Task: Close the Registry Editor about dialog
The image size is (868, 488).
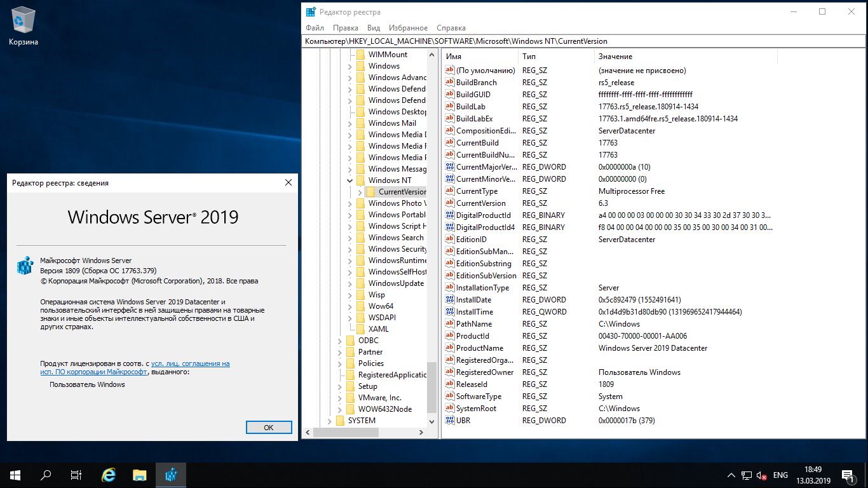Action: click(288, 183)
